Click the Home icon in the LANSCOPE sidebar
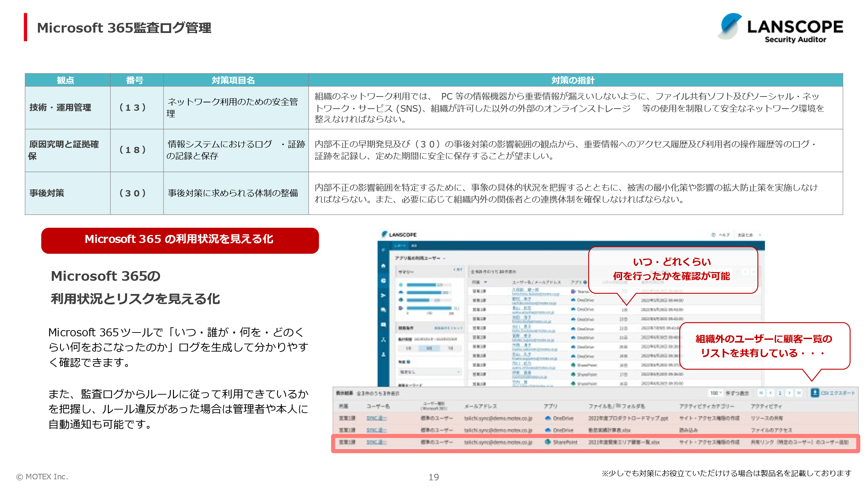The width and height of the screenshot is (868, 488). [383, 266]
